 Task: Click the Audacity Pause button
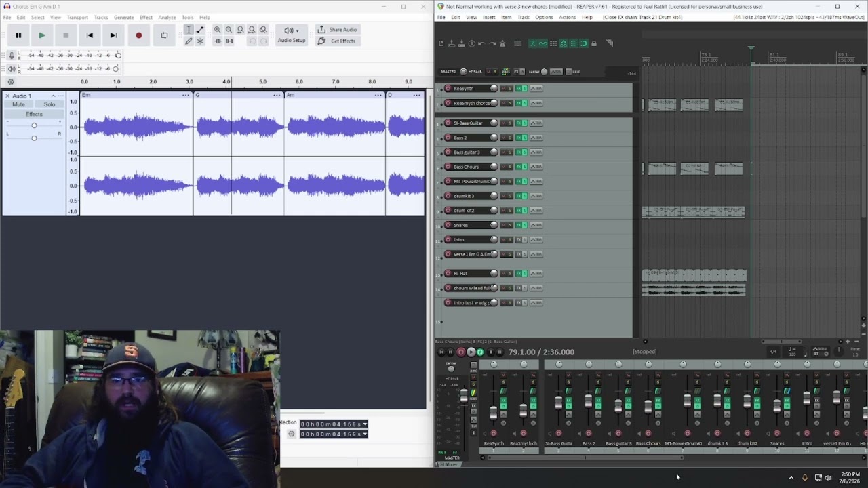pyautogui.click(x=18, y=35)
